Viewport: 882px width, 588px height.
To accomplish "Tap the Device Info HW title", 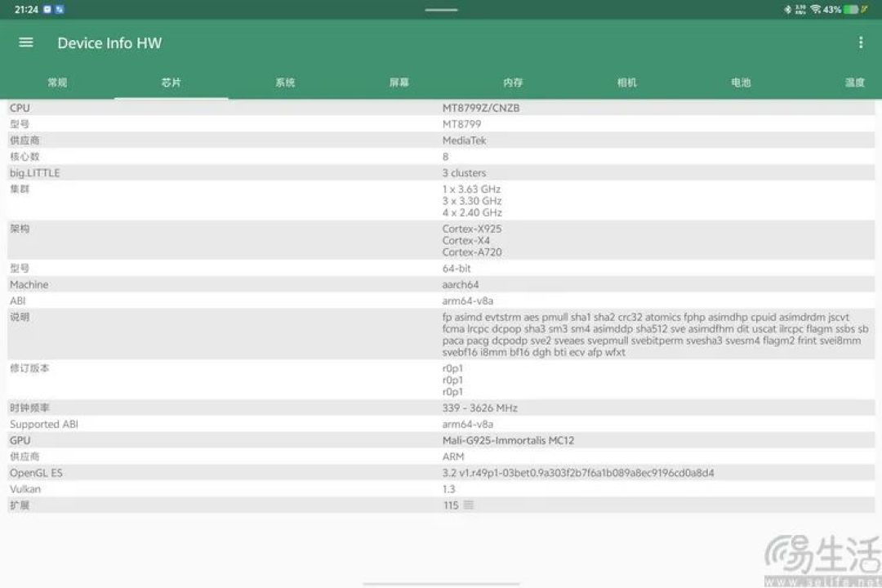I will tap(109, 43).
